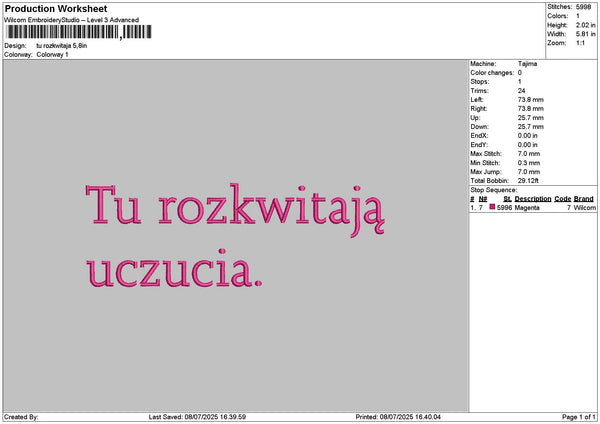Click the embroidered text 'Tu rozkwitają'
Image resolution: width=600 pixels, height=424 pixels.
click(235, 207)
